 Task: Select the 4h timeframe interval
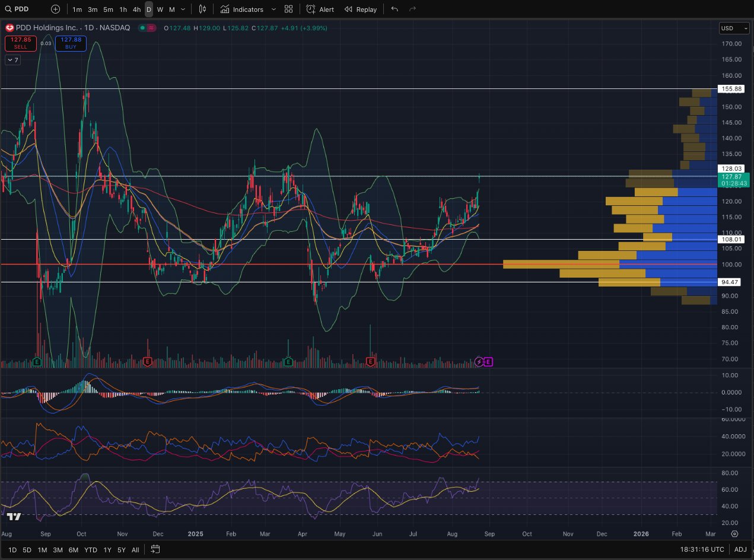[136, 9]
